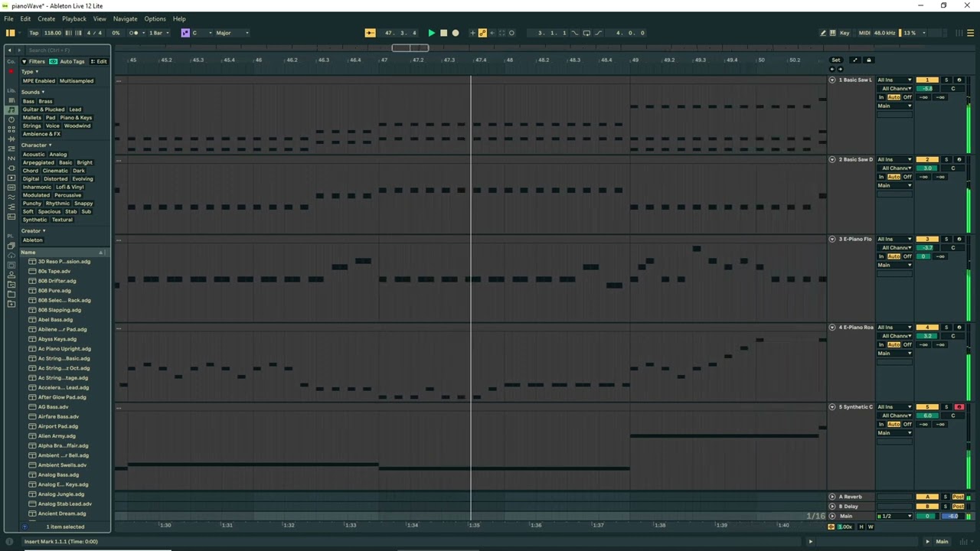This screenshot has height=551, width=980.
Task: Click track 1 volume value -5.8
Action: tap(927, 89)
